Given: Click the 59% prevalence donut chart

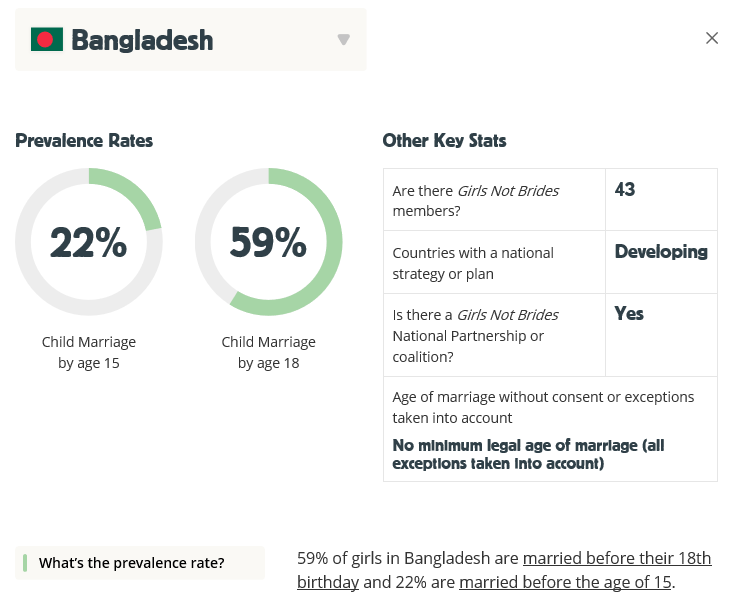Looking at the screenshot, I should click(269, 242).
